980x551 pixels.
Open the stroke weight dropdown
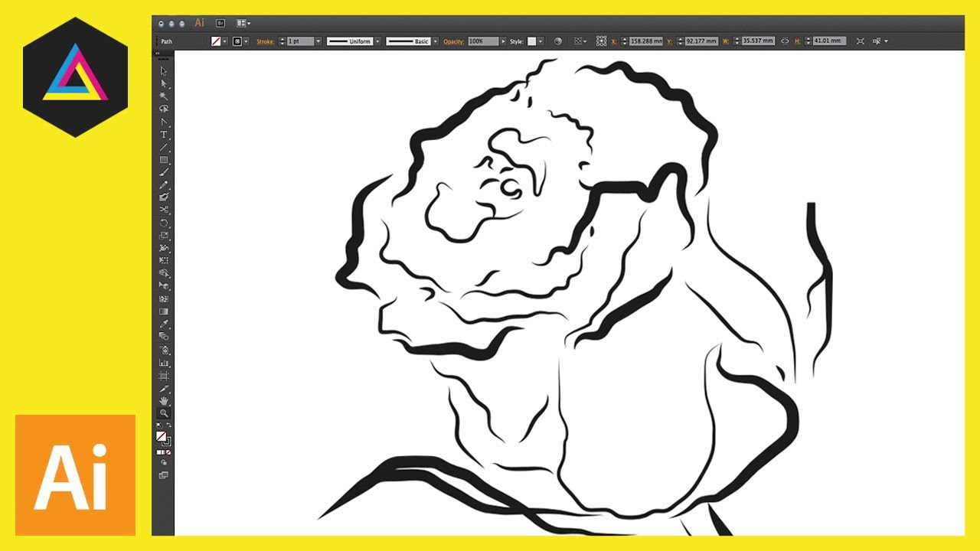click(318, 41)
